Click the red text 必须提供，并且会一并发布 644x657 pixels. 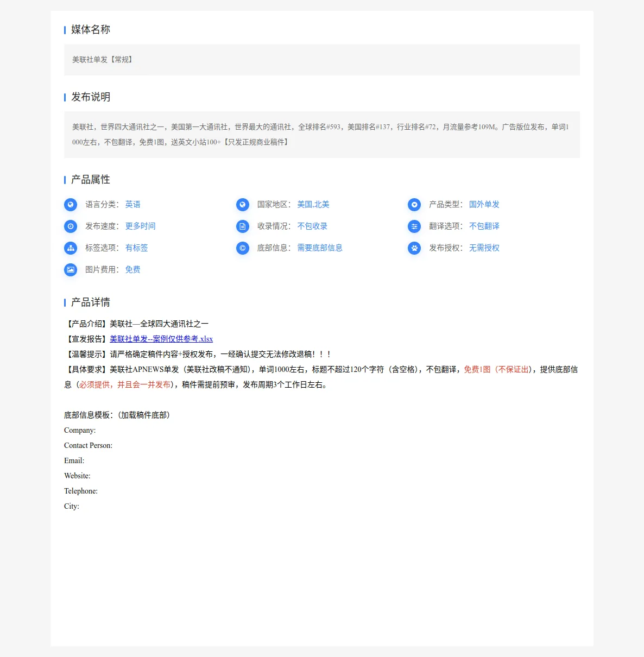tap(125, 384)
